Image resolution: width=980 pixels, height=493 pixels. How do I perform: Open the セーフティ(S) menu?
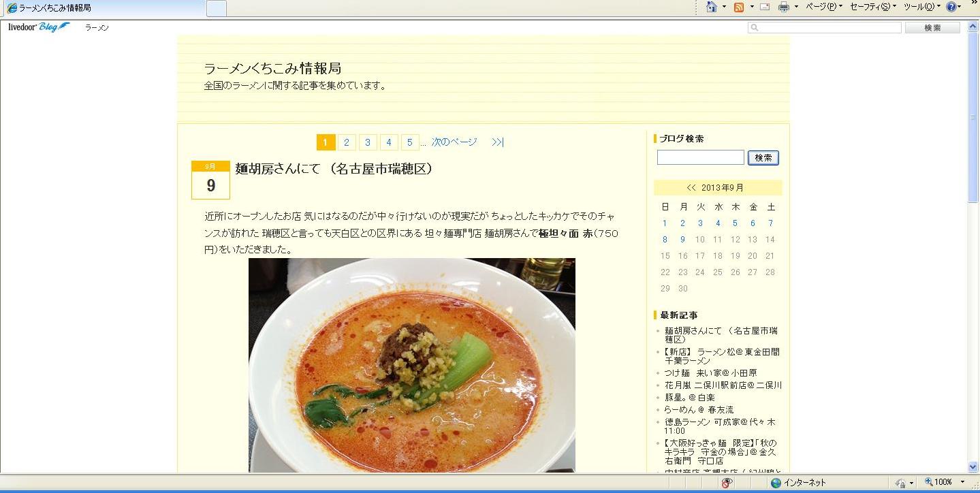(874, 7)
